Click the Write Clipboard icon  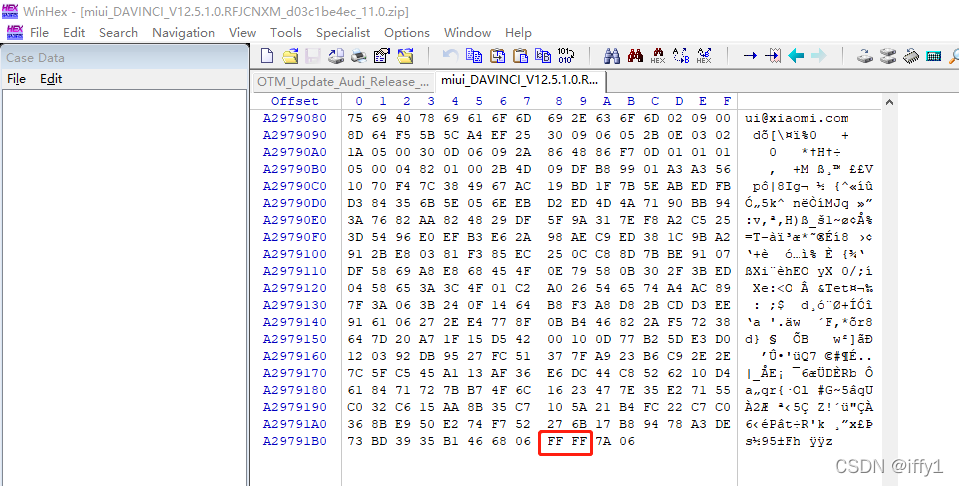pos(543,56)
